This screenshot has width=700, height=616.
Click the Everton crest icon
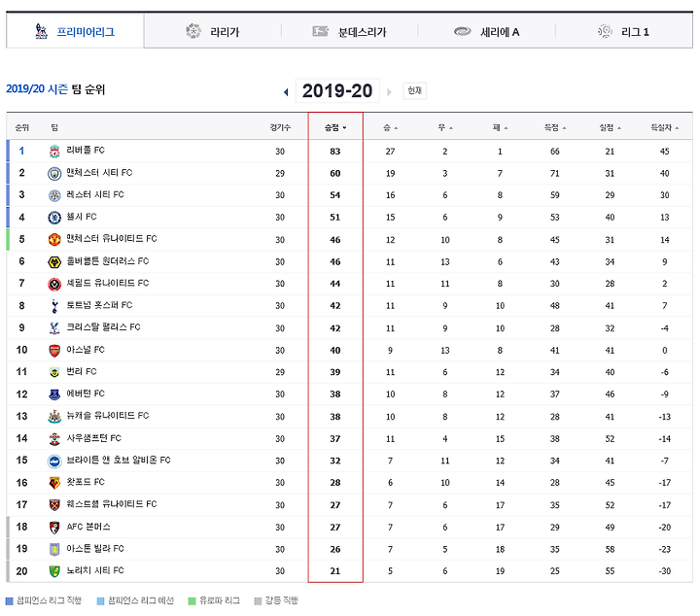click(54, 394)
